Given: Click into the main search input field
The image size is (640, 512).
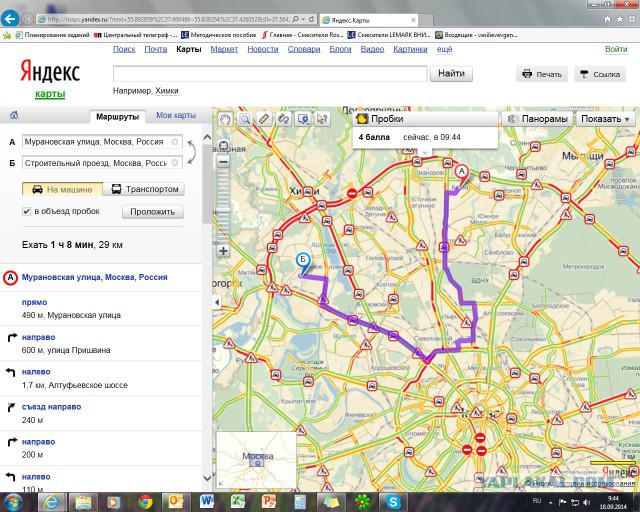Looking at the screenshot, I should point(270,74).
